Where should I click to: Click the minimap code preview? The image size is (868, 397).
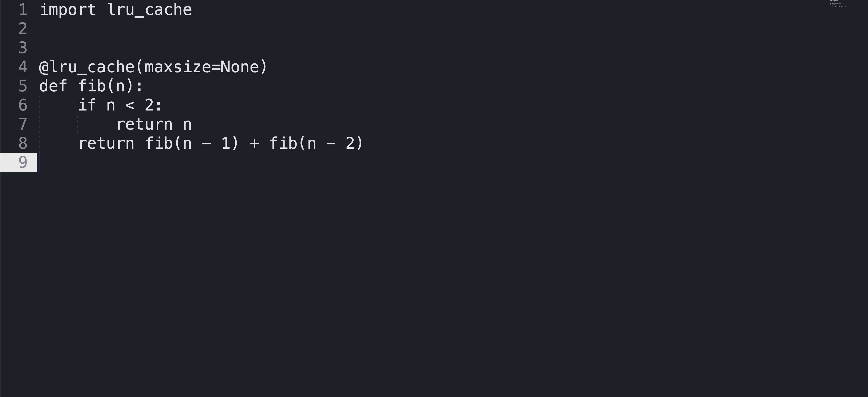pos(838,4)
